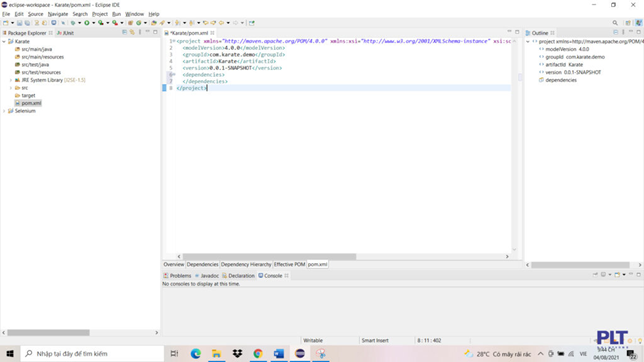Image resolution: width=644 pixels, height=362 pixels.
Task: Click the Eclipse icon in taskbar
Action: 300,353
